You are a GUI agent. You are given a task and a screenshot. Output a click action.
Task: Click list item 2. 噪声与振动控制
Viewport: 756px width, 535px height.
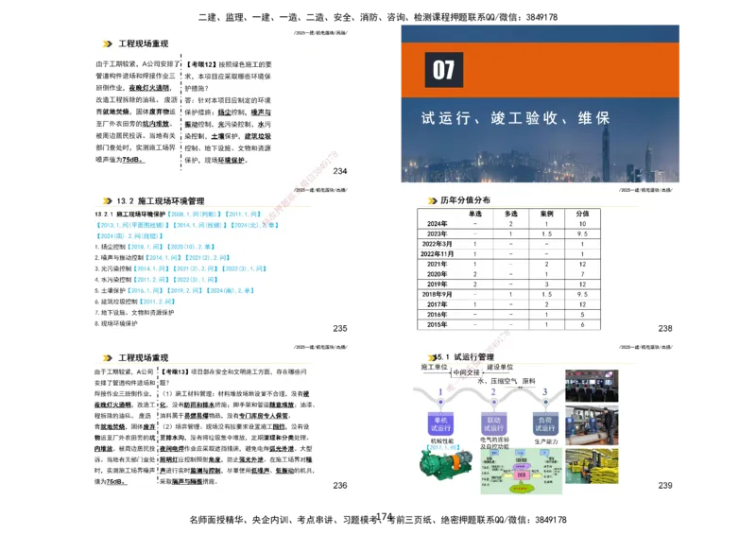(119, 258)
